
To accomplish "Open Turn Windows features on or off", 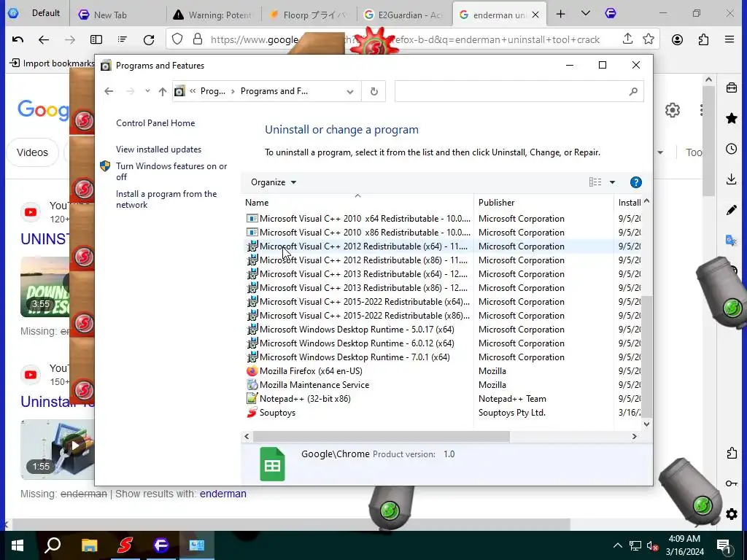I will coord(171,171).
